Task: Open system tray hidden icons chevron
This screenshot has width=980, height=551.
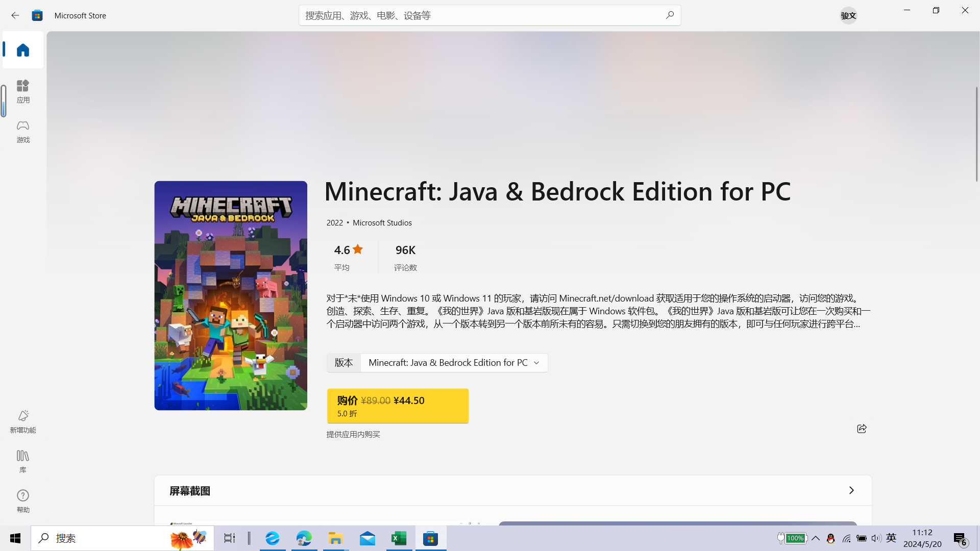Action: (816, 538)
